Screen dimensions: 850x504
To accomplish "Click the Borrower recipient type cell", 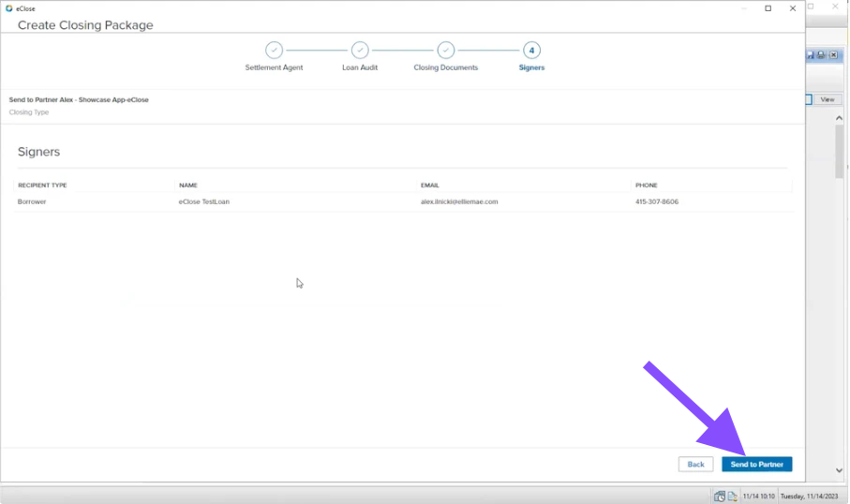I will click(32, 201).
